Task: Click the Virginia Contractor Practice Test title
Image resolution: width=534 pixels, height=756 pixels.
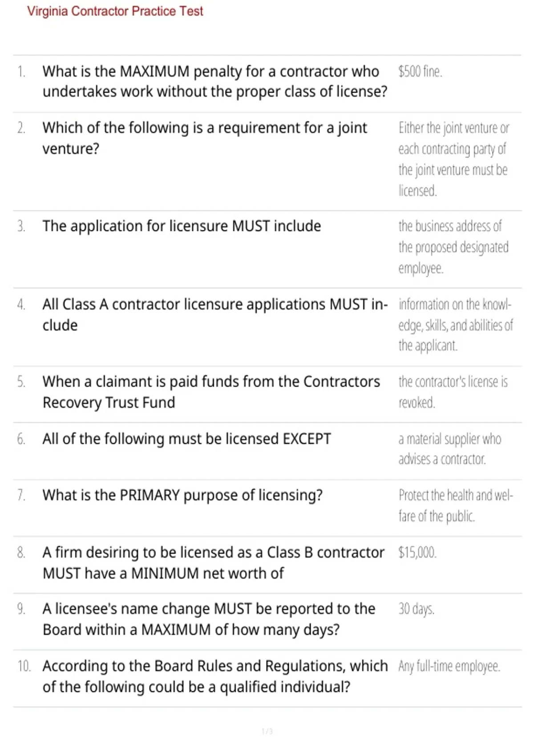Action: tap(115, 11)
